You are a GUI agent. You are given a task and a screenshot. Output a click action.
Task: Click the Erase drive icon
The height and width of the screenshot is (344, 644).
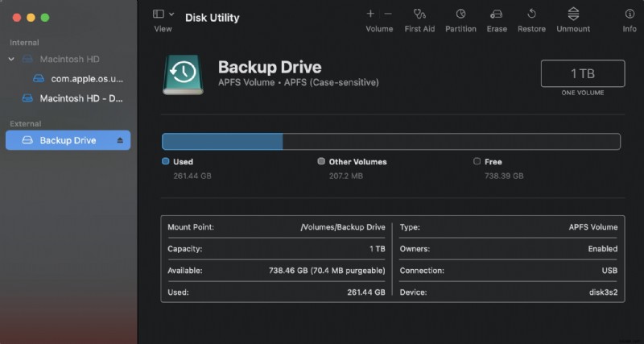(497, 14)
